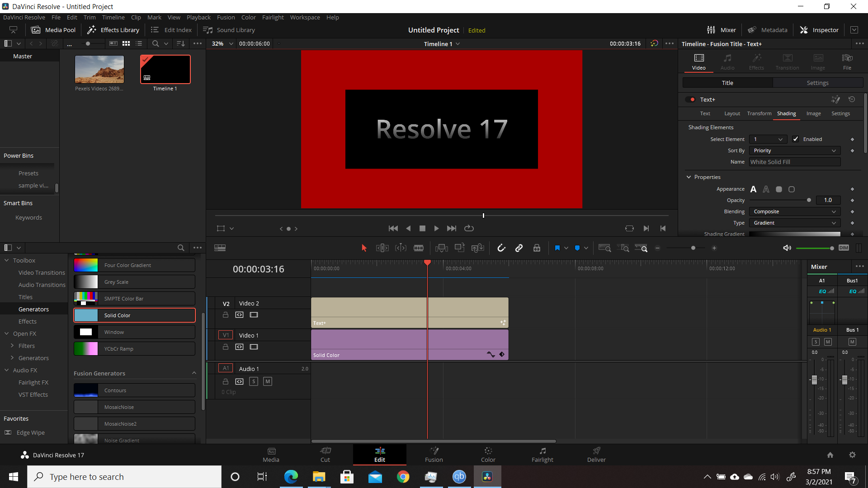Toggle Loop playback icon
Screen dimensions: 868x488
click(x=469, y=229)
